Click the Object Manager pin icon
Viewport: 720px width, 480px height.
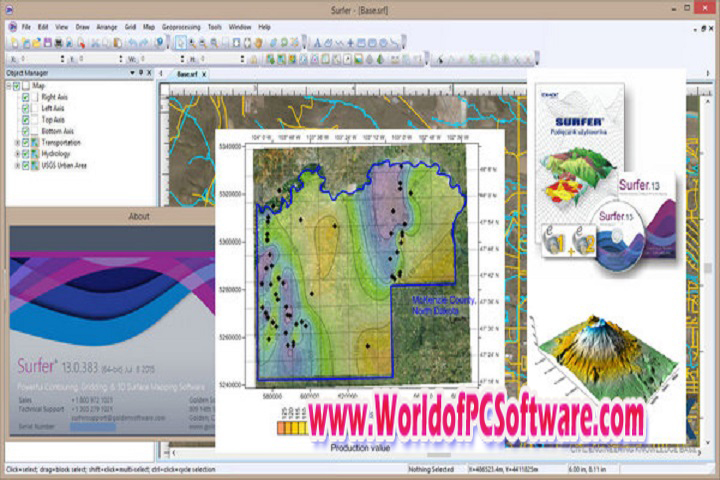[141, 73]
